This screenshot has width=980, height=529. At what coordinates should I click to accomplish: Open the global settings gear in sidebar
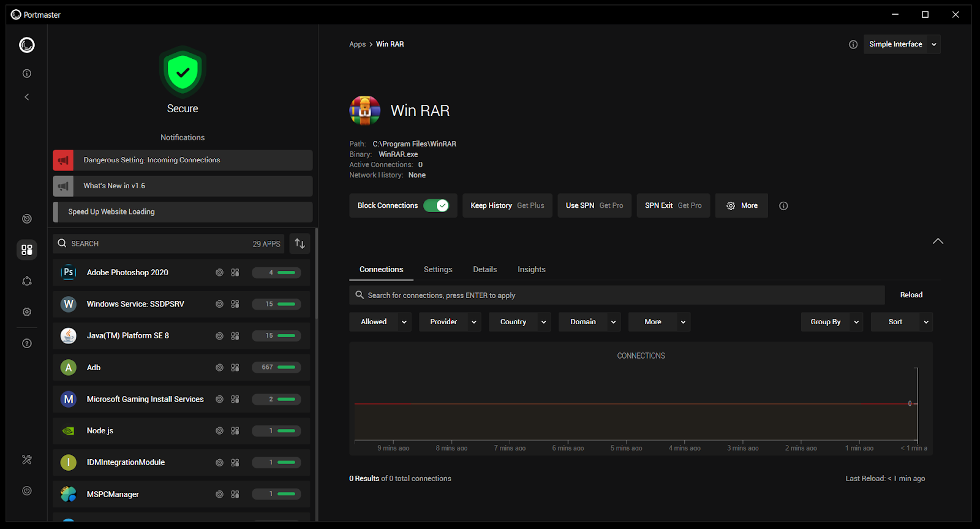click(27, 312)
